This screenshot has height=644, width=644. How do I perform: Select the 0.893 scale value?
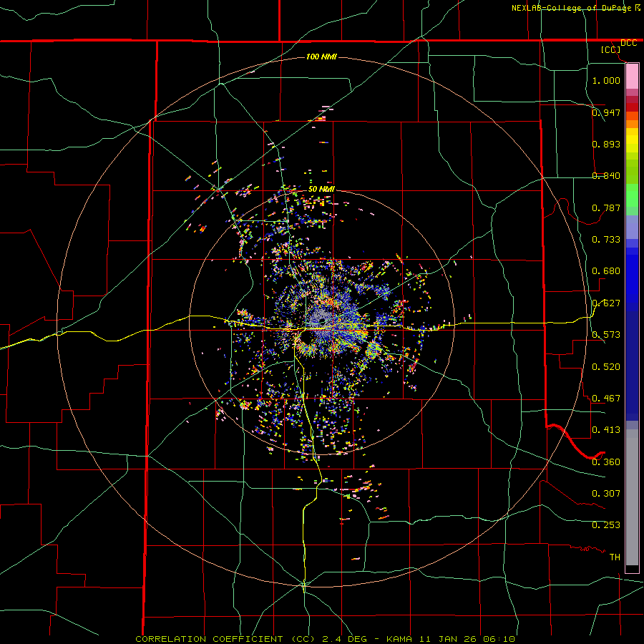(606, 144)
